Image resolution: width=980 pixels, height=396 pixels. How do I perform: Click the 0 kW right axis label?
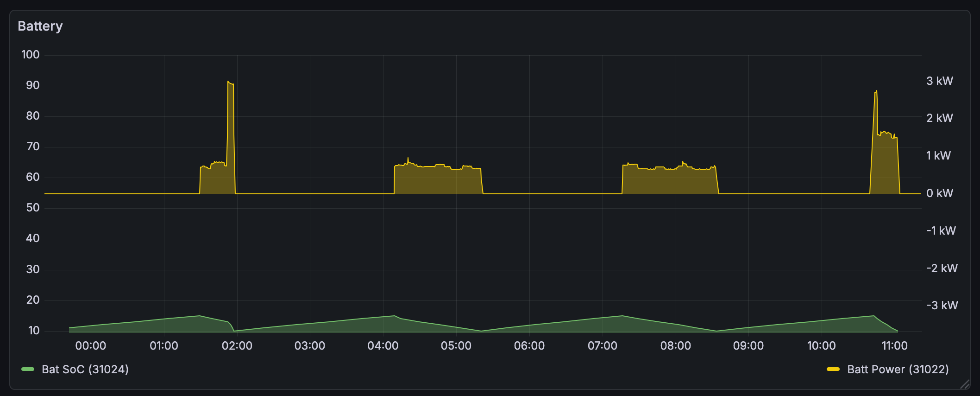tap(939, 193)
